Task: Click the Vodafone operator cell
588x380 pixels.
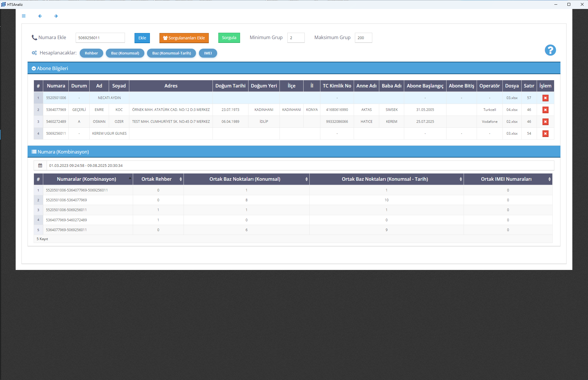Action: (x=489, y=122)
